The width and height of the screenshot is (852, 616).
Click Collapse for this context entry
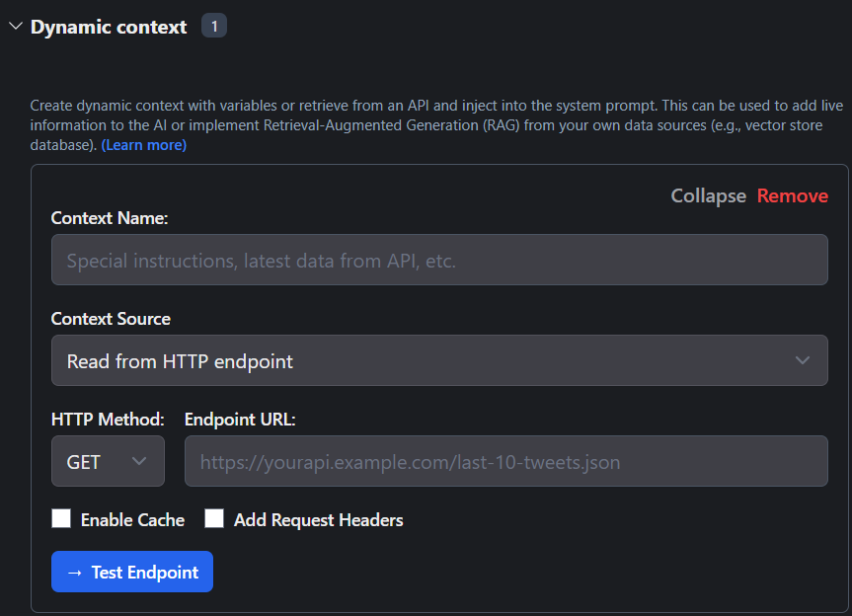click(708, 195)
